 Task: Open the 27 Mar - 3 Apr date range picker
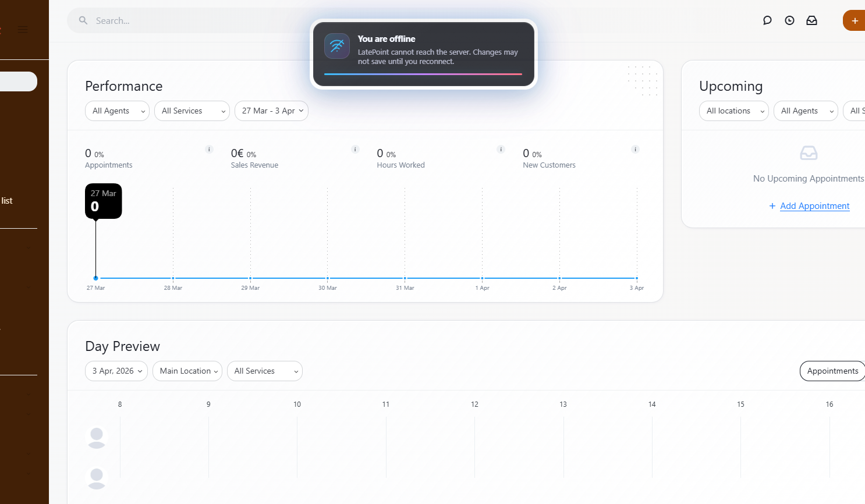point(271,111)
